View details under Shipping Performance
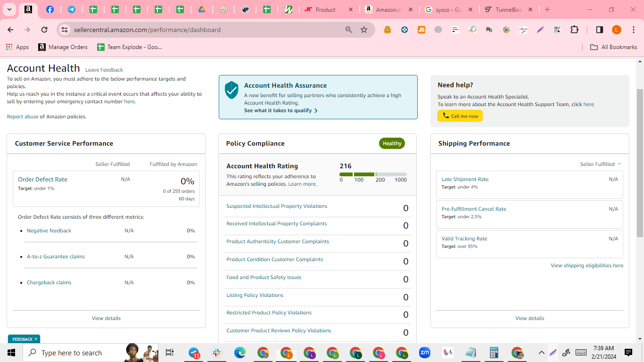Screen dimensions: 644x362 [x=530, y=318]
